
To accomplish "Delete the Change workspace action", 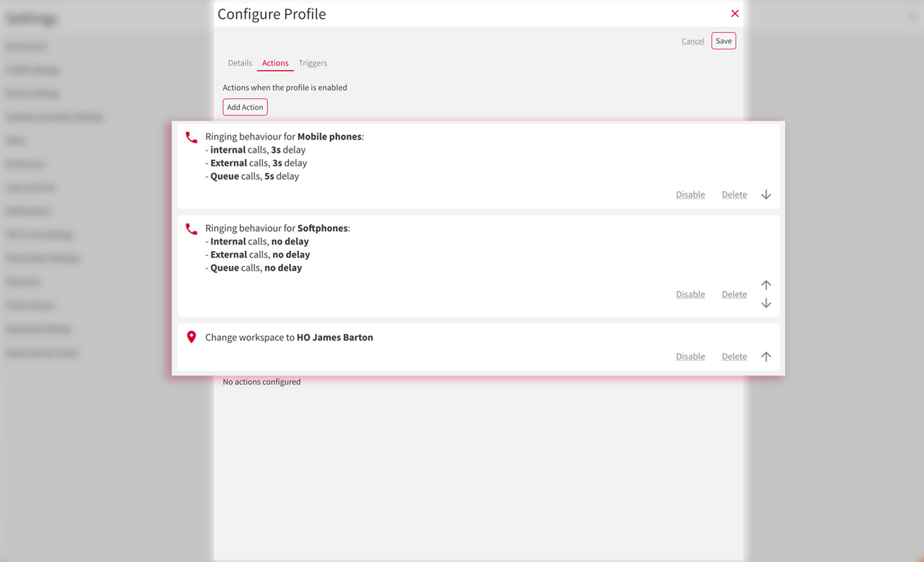I will point(734,356).
